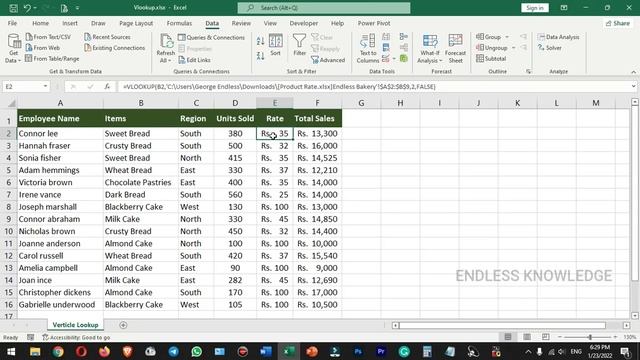Switch to the Power Pivot tab
The width and height of the screenshot is (640, 360).
(x=374, y=23)
